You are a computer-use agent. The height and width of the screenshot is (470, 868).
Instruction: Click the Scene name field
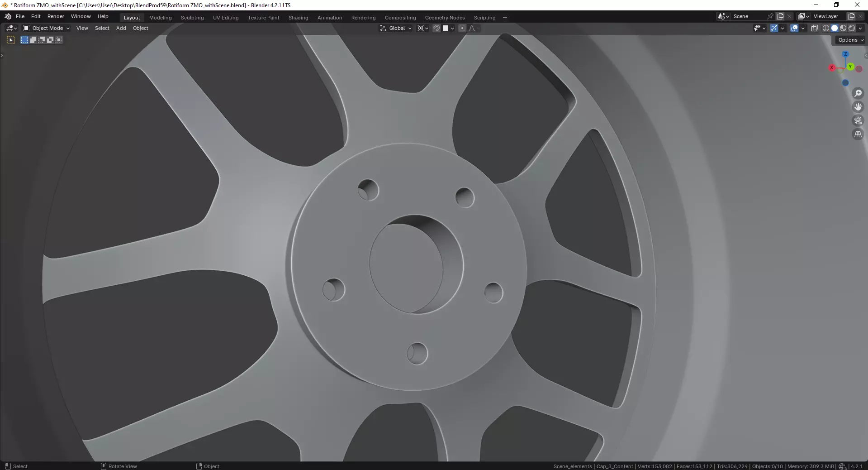(748, 16)
